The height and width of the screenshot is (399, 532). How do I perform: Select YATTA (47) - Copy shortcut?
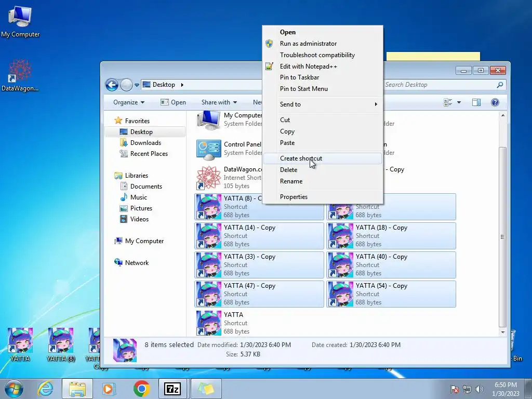(259, 294)
